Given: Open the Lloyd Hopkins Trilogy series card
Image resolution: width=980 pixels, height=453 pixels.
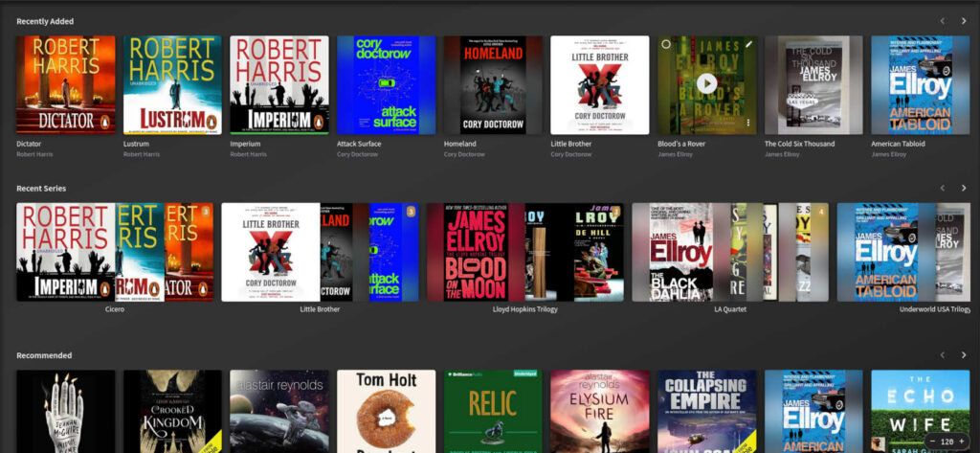Looking at the screenshot, I should click(525, 252).
